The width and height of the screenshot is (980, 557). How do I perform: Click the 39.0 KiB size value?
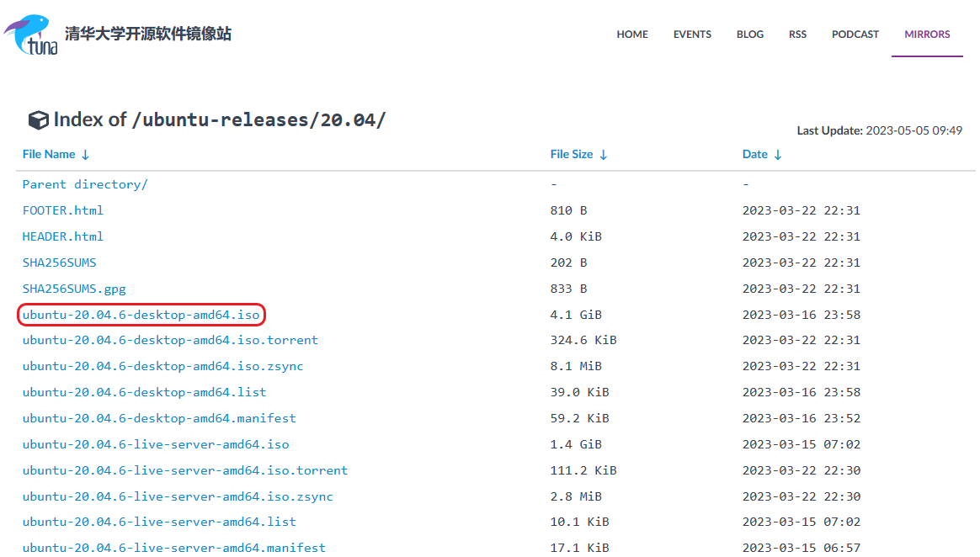tap(579, 392)
